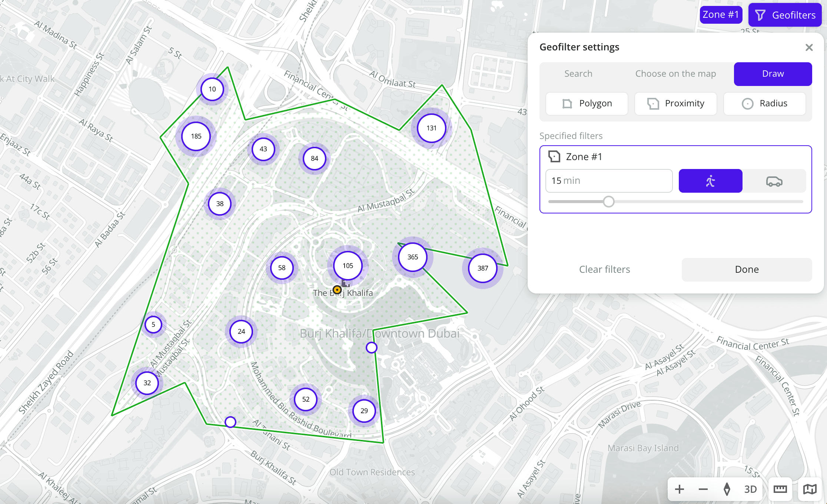
Task: Select car travel mode
Action: [774, 181]
